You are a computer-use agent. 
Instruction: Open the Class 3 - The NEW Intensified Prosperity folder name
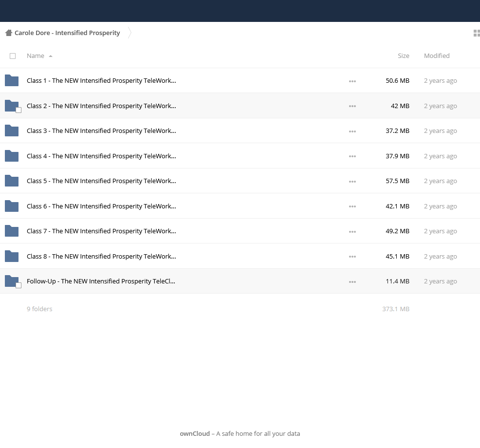101,131
